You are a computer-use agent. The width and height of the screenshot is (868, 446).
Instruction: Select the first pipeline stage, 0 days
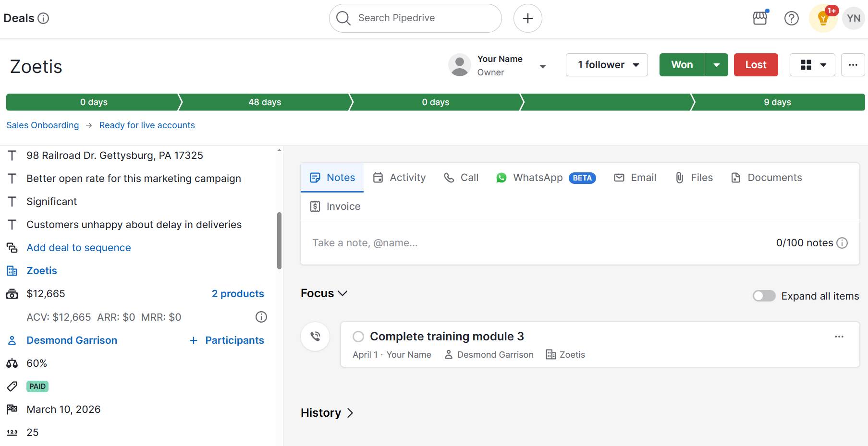(94, 102)
